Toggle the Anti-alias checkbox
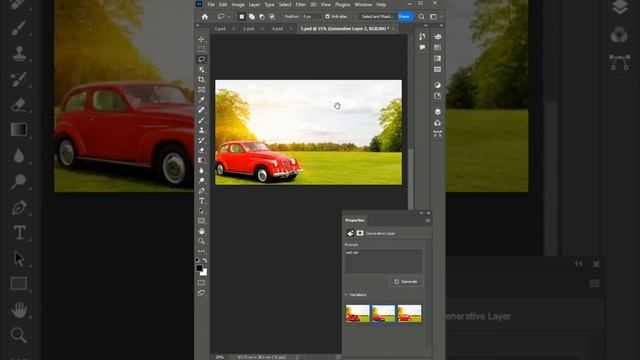This screenshot has width=640, height=360. [x=327, y=16]
